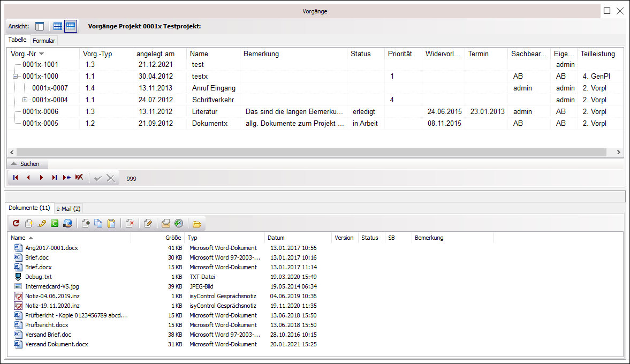The image size is (630, 364).
Task: Switch to the Formular tab
Action: [44, 40]
